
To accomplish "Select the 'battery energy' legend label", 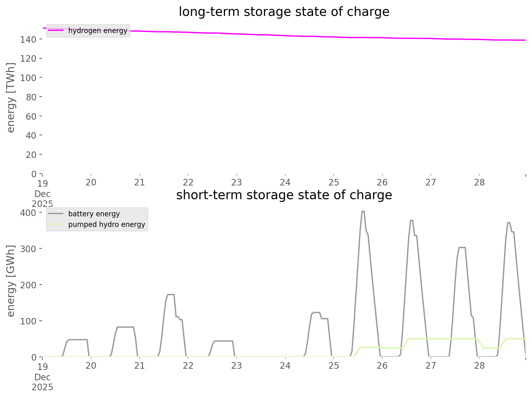I will pos(94,214).
